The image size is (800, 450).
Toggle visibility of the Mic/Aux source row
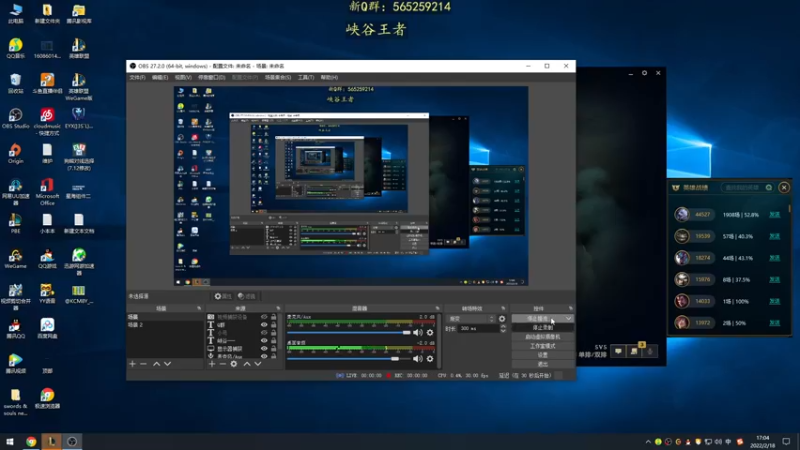pos(264,356)
